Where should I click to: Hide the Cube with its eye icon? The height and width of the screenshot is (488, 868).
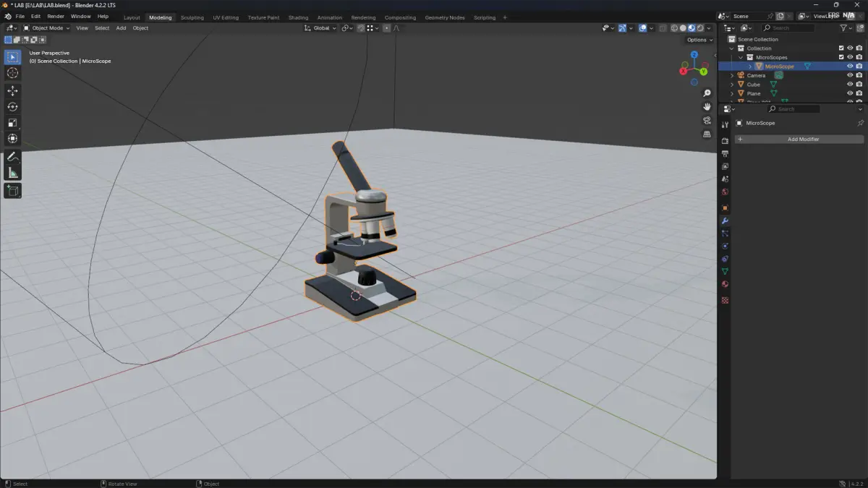coord(850,85)
